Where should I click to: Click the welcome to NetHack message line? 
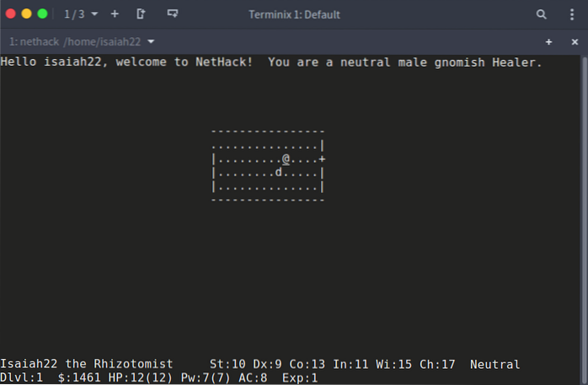271,62
